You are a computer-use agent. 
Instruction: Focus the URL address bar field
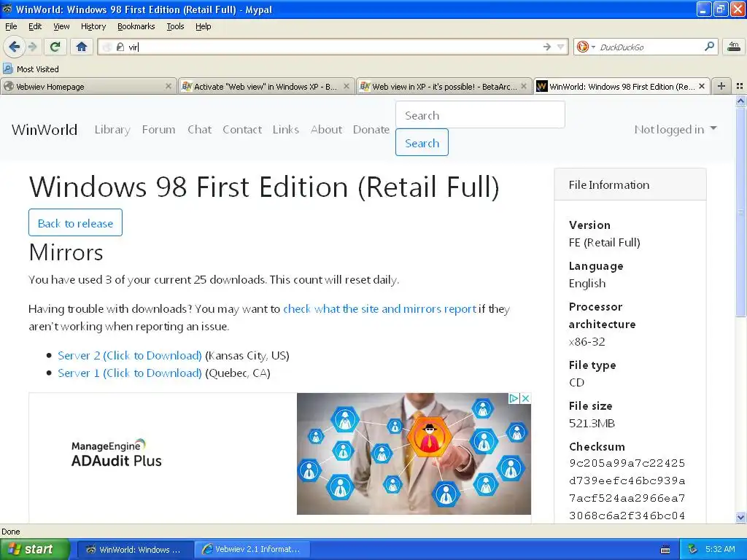[333, 47]
